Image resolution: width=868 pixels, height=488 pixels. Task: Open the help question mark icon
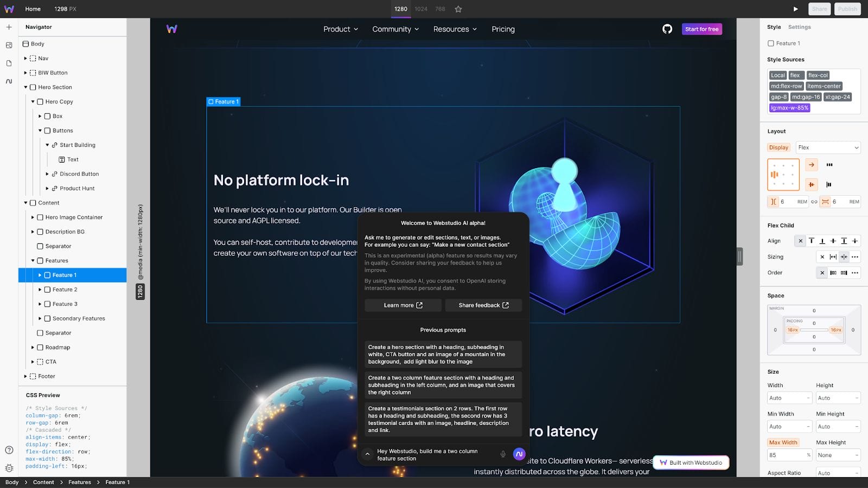pyautogui.click(x=9, y=450)
